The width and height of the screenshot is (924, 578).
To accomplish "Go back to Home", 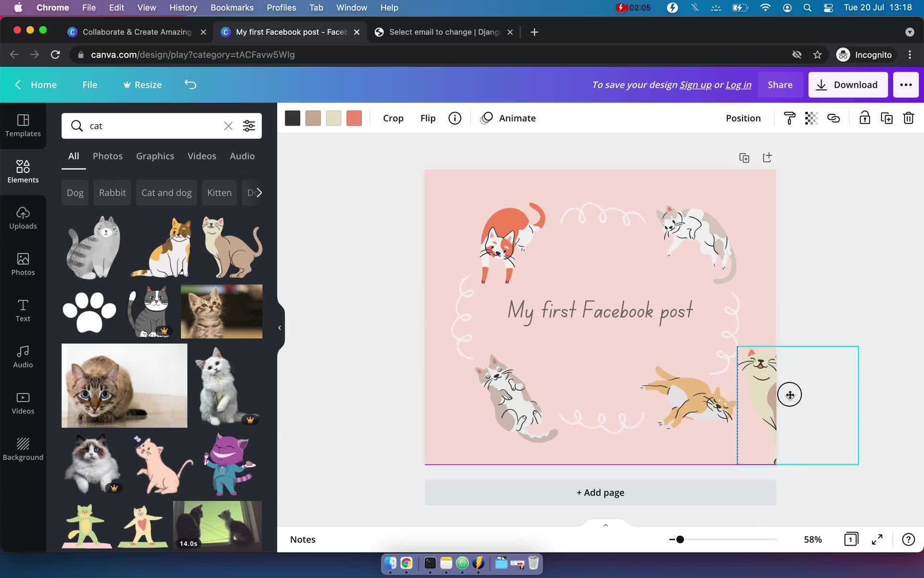I will click(36, 85).
